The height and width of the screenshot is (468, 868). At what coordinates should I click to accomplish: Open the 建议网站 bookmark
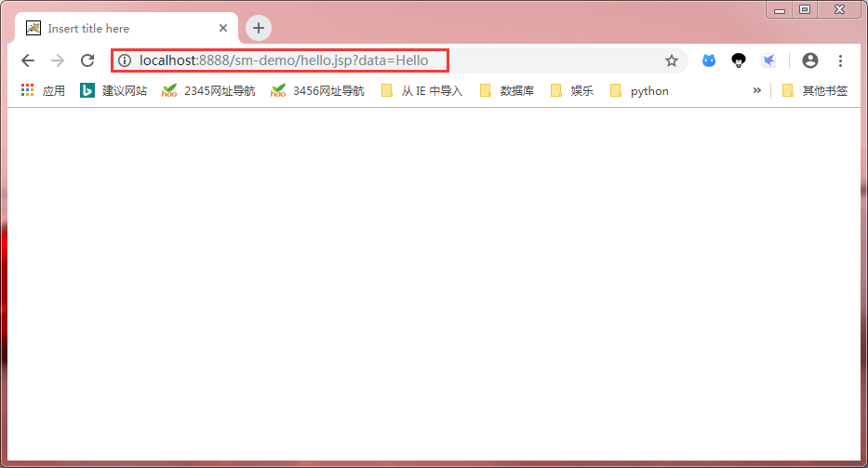[x=114, y=90]
